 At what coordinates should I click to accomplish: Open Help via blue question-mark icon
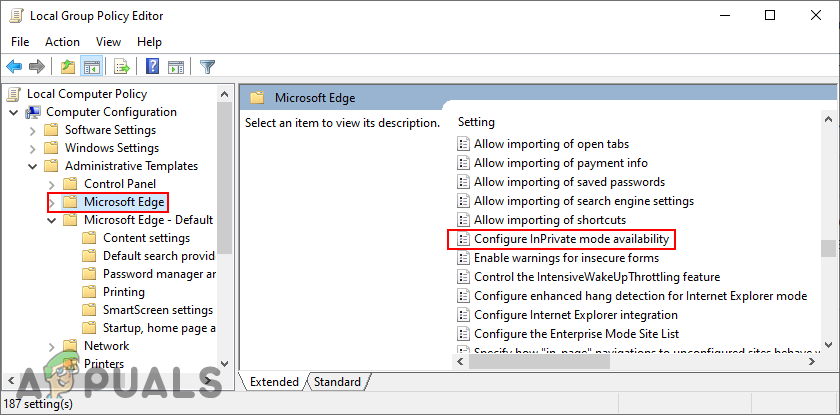[x=152, y=67]
